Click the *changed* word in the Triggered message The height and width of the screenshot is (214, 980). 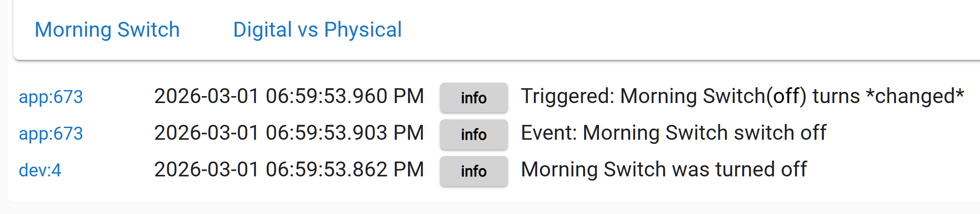tap(914, 97)
